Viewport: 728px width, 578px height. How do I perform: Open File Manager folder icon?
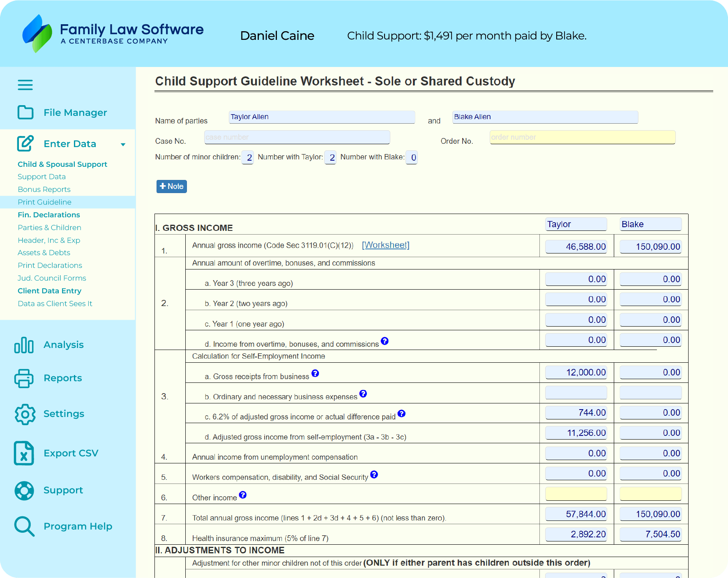point(25,112)
